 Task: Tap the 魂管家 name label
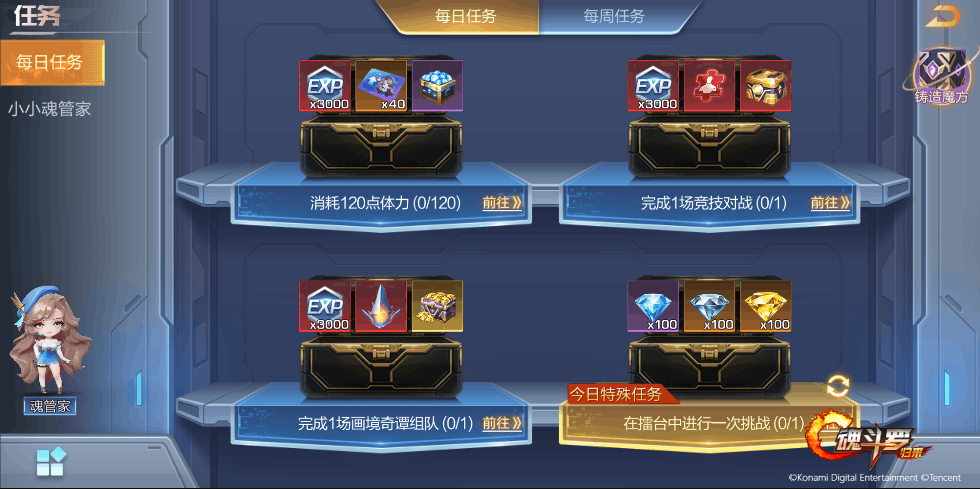pos(50,406)
